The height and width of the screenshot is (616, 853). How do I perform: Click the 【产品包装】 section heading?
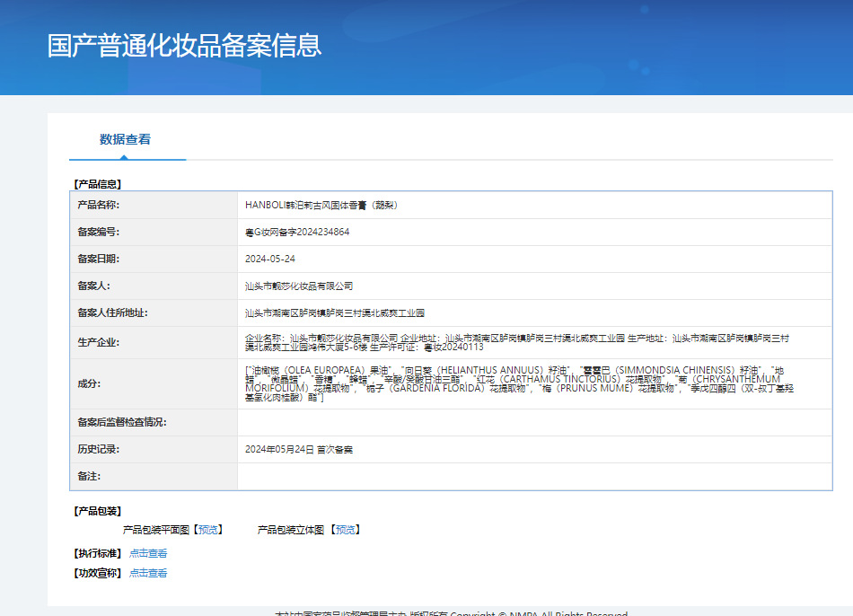(97, 511)
